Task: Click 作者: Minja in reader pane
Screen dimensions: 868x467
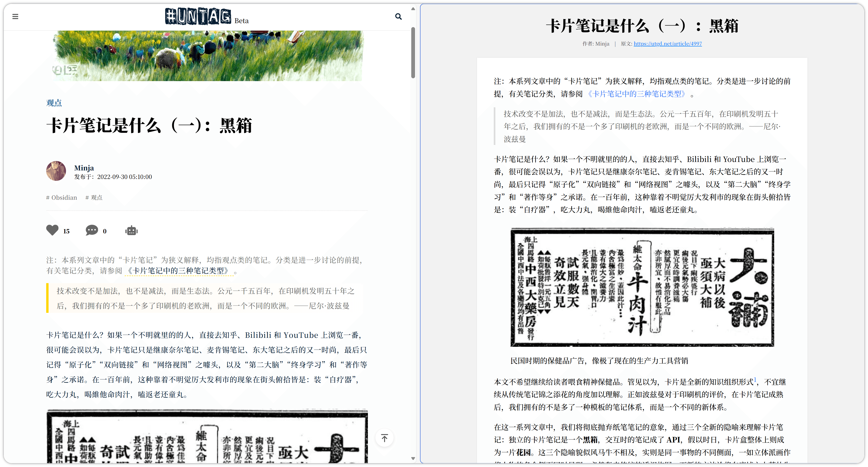Action: pyautogui.click(x=596, y=43)
